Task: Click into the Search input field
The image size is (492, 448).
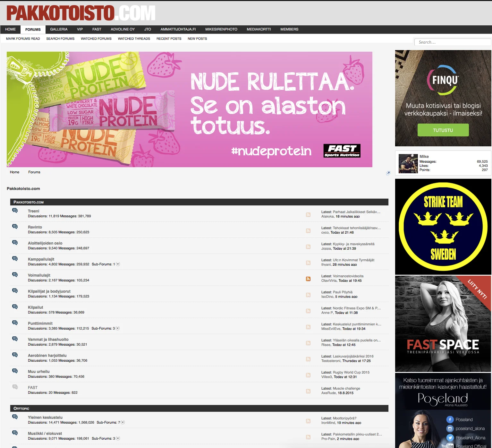Action: pyautogui.click(x=452, y=42)
